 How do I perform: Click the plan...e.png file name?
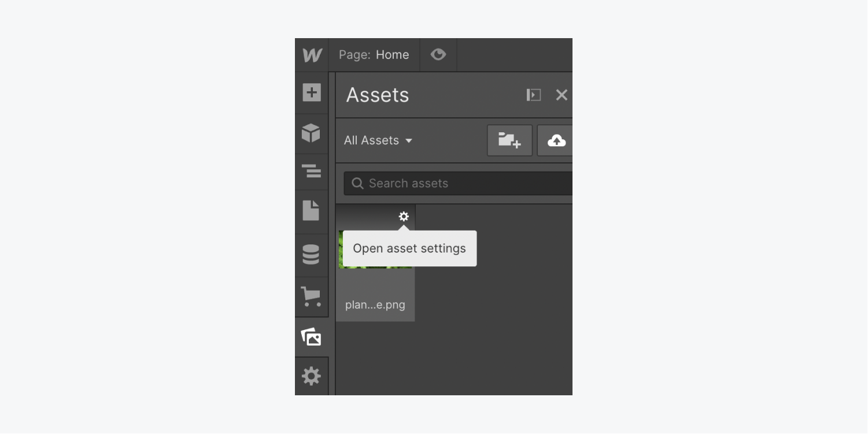tap(375, 305)
